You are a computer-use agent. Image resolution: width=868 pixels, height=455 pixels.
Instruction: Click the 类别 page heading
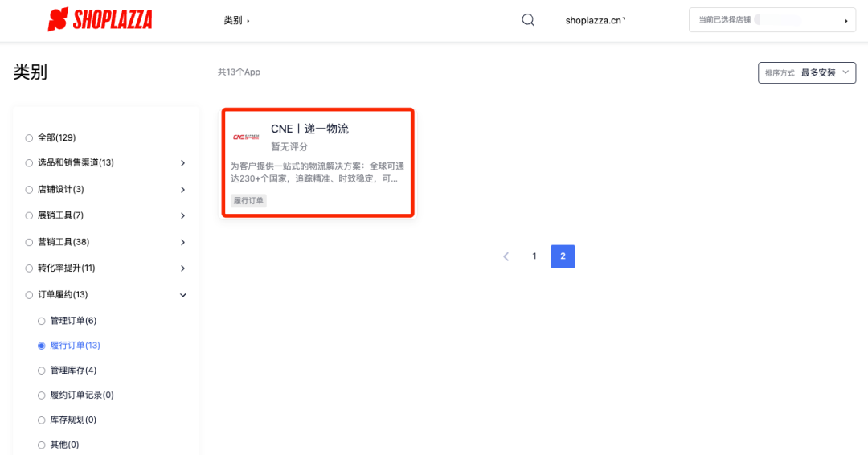pyautogui.click(x=31, y=72)
